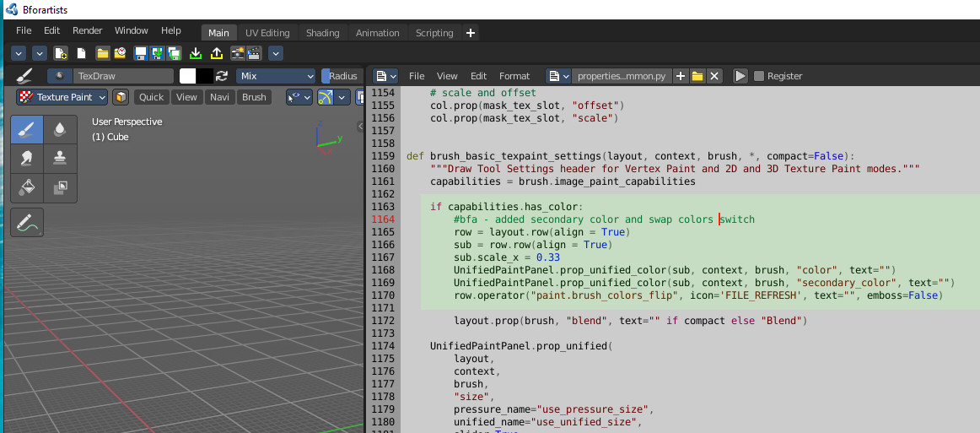Open the Mix blend mode dropdown
Image resolution: width=980 pixels, height=433 pixels.
click(x=276, y=76)
